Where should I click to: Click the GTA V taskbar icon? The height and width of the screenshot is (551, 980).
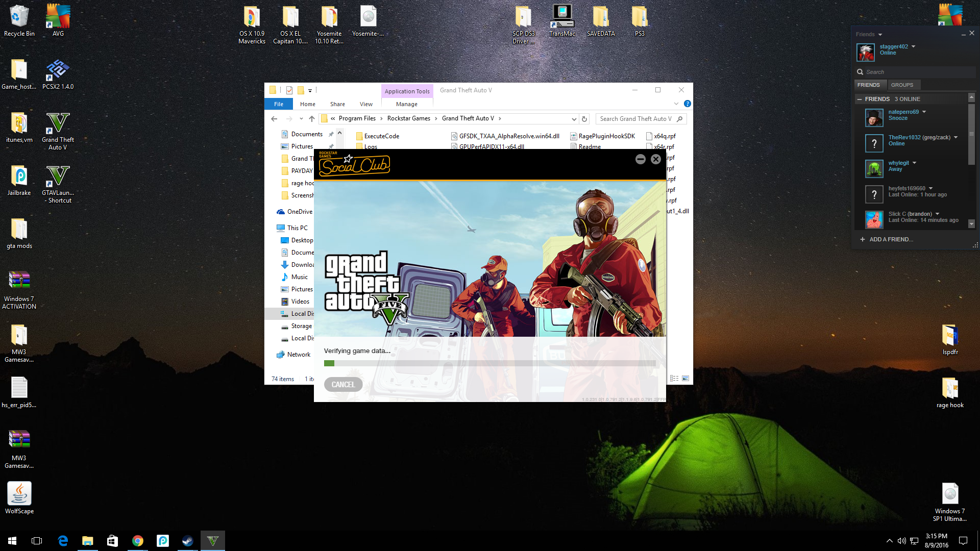tap(213, 541)
